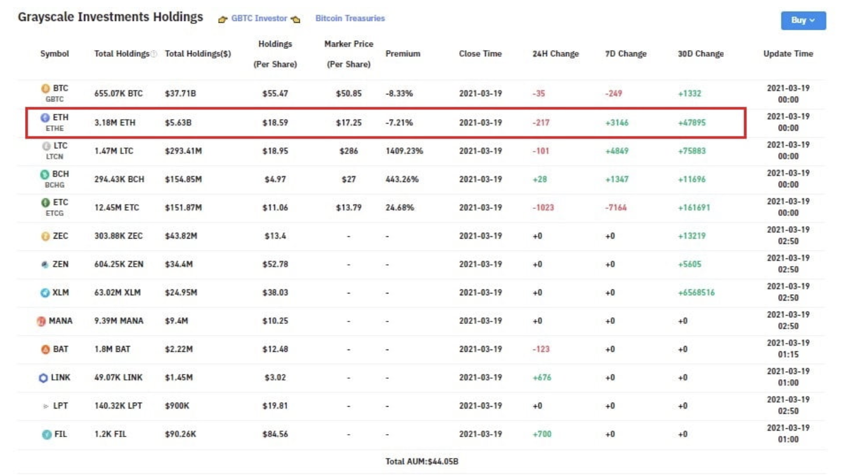The width and height of the screenshot is (868, 475).
Task: Click the LINK coin icon
Action: click(43, 378)
